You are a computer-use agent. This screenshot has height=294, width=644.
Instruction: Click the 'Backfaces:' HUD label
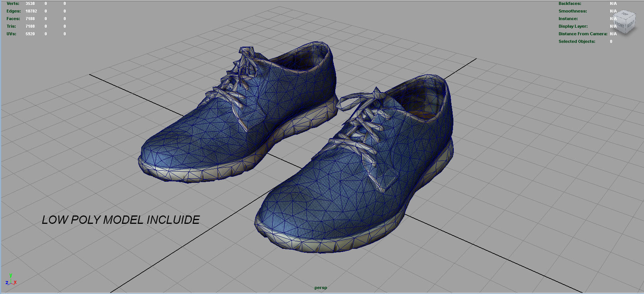[570, 3]
